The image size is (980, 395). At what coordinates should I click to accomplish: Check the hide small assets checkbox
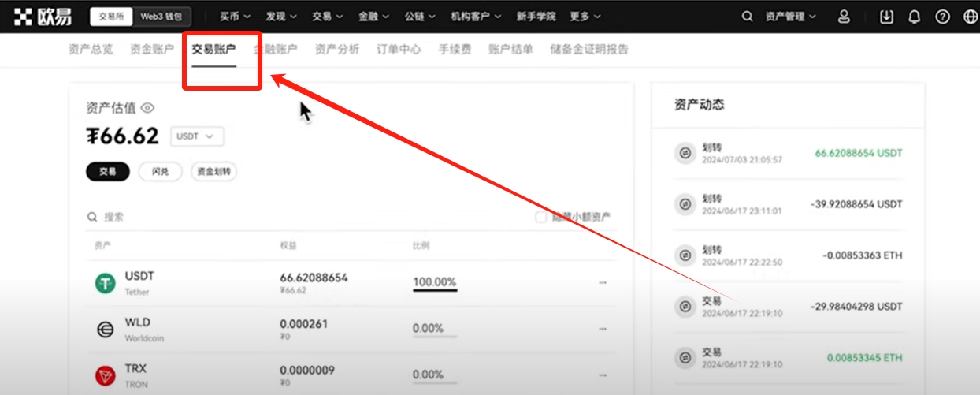point(541,217)
